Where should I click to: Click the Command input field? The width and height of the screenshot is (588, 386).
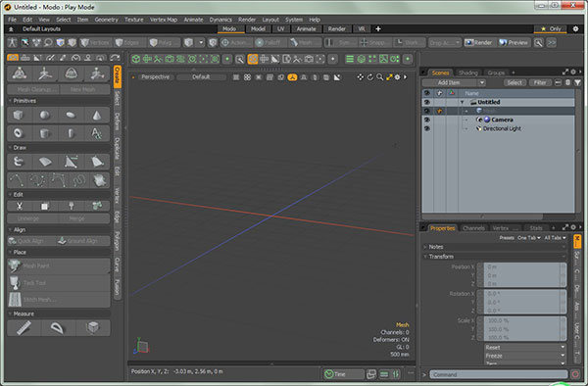(499, 374)
